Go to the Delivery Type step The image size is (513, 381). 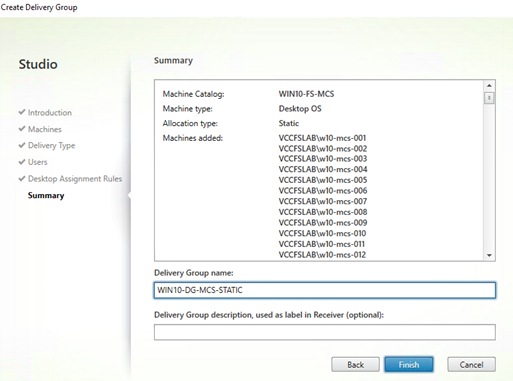(51, 146)
